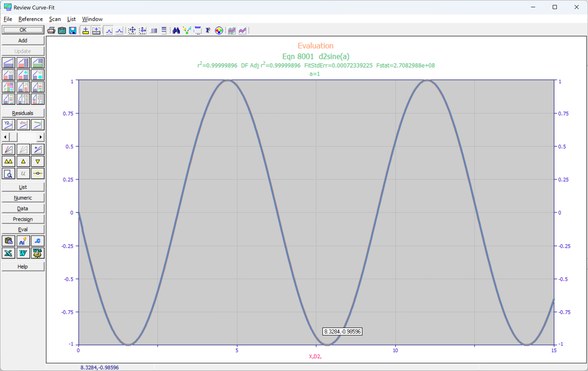Screen dimensions: 588x371
Task: Click the Help button
Action: tap(23, 266)
